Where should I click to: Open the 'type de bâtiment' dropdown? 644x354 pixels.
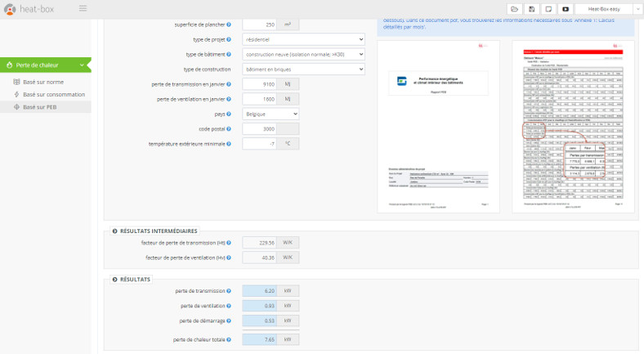(303, 54)
